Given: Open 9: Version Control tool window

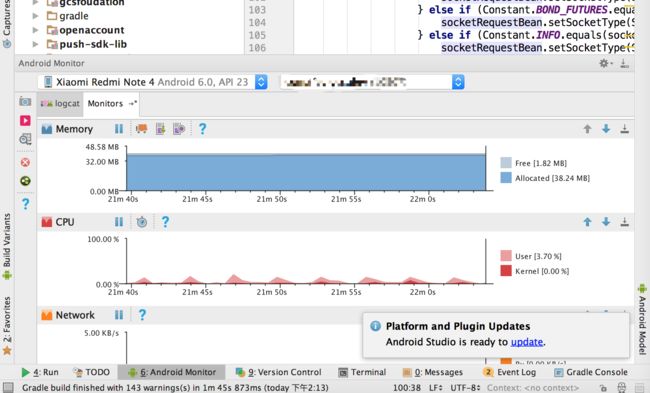Looking at the screenshot, I should pos(279,372).
